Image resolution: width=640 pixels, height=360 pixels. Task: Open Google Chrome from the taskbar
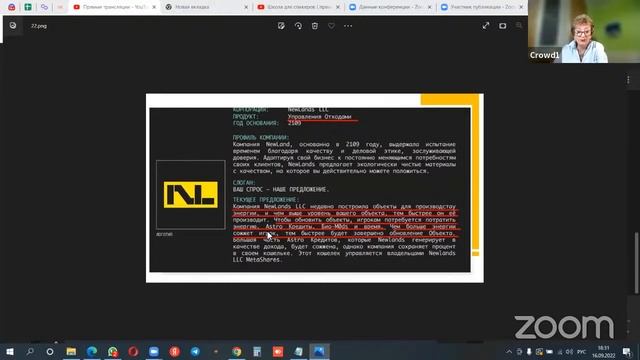click(x=236, y=351)
